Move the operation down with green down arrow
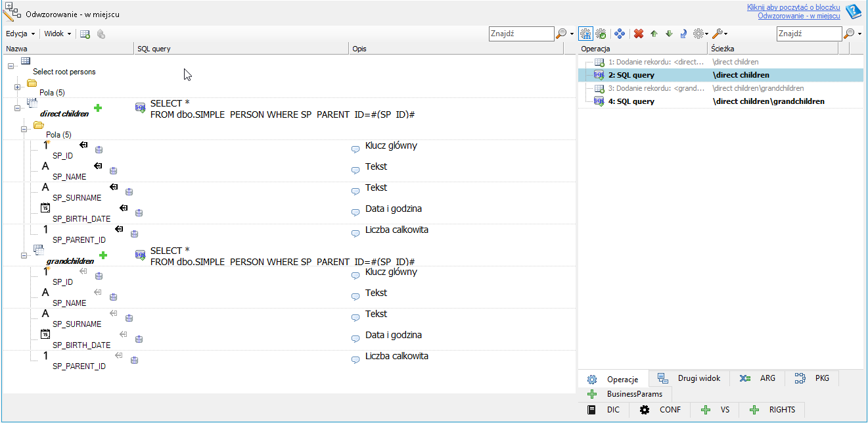Image resolution: width=868 pixels, height=423 pixels. [x=669, y=34]
